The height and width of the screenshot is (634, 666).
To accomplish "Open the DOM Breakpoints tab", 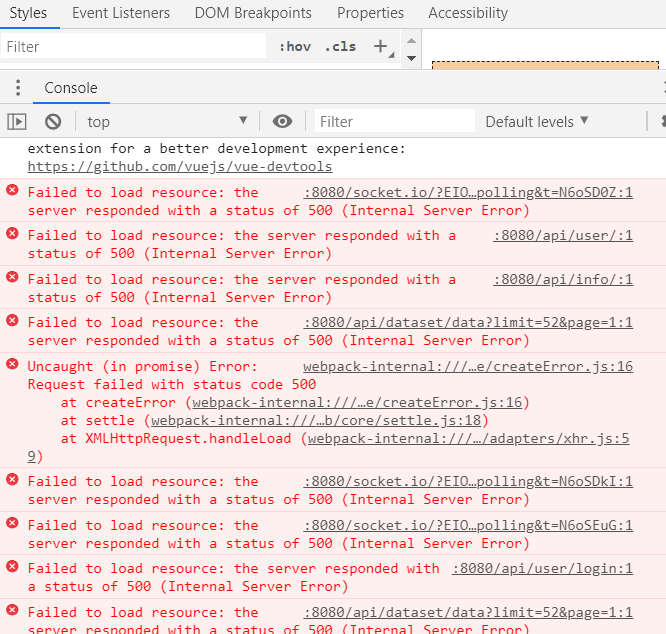I will (253, 13).
